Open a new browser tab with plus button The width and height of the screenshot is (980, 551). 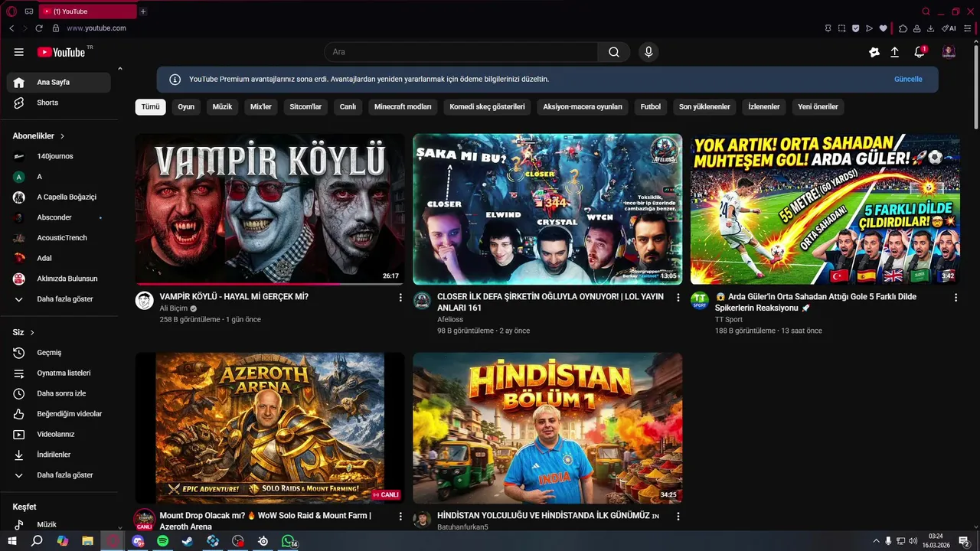click(x=143, y=11)
